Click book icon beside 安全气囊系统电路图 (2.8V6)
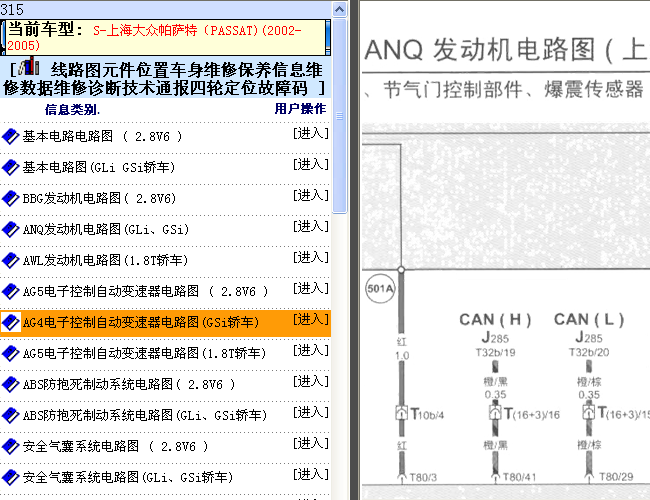650x500 pixels. tap(10, 447)
